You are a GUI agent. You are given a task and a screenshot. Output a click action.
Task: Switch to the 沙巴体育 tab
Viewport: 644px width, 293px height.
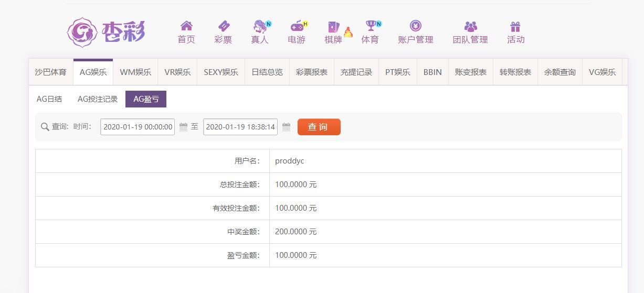click(51, 72)
